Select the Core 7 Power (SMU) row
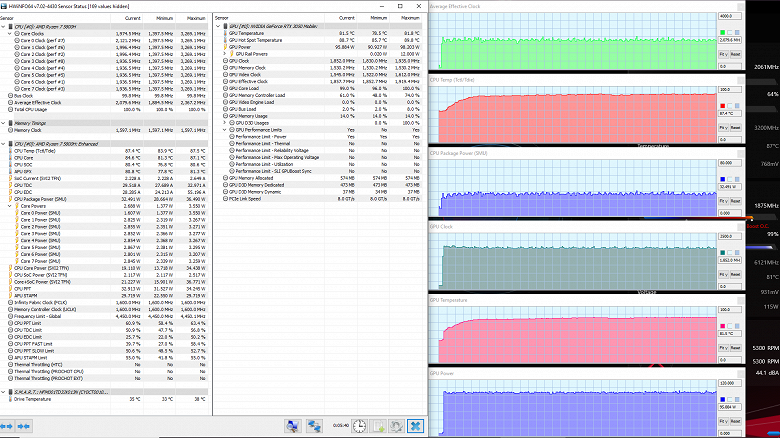 [103, 261]
